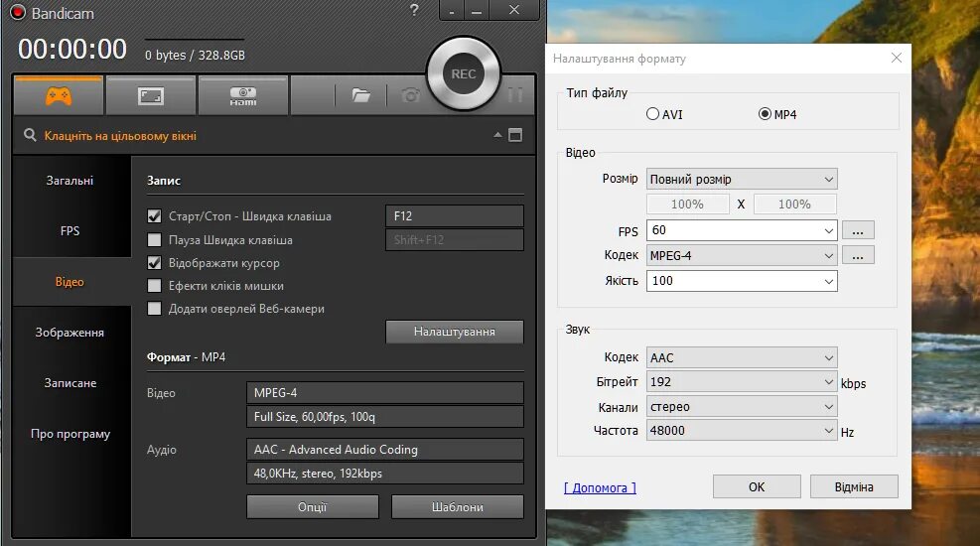
Task: Open the Бітрейт 192 dropdown
Action: click(x=742, y=381)
